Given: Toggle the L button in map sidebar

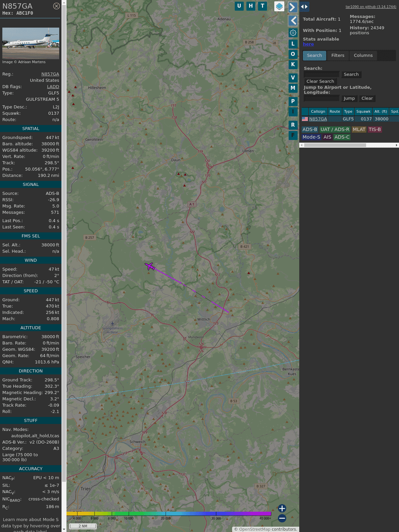Looking at the screenshot, I should point(293,44).
